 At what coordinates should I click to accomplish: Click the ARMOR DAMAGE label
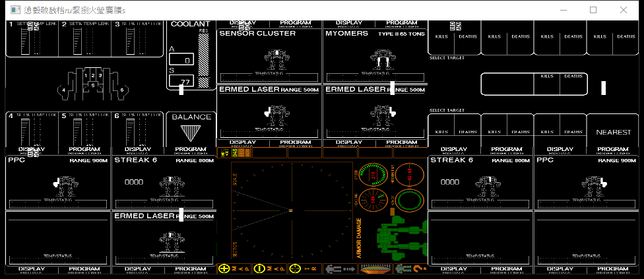pyautogui.click(x=358, y=238)
